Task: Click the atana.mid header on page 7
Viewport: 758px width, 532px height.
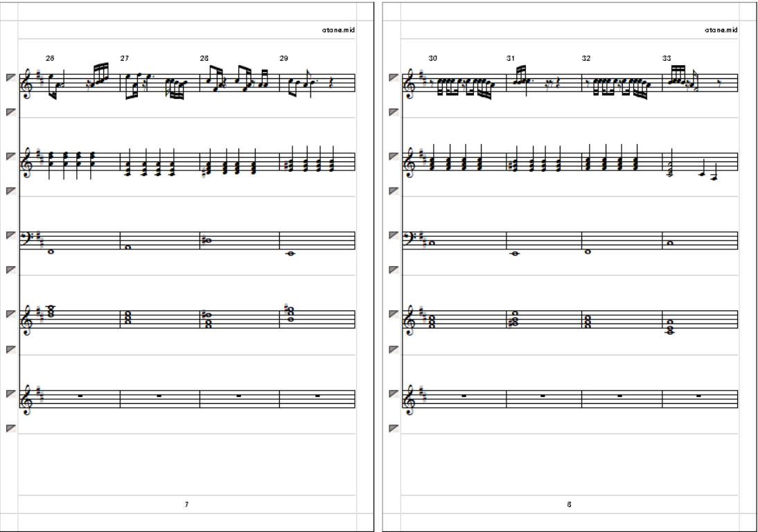Action: click(x=338, y=30)
